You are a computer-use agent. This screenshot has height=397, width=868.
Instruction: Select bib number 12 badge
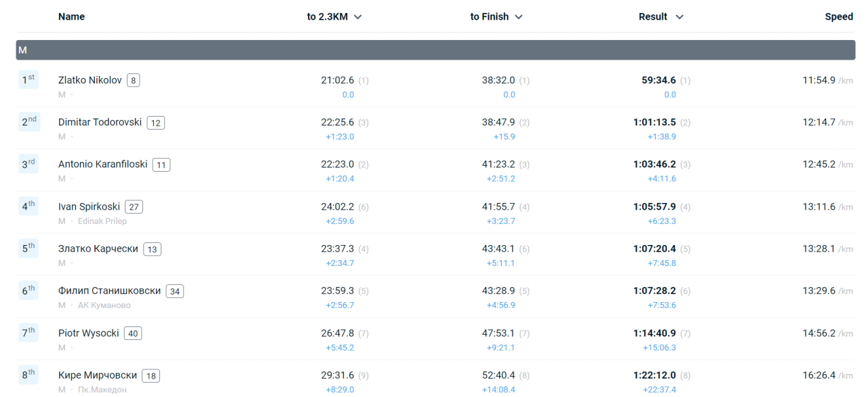tap(156, 123)
